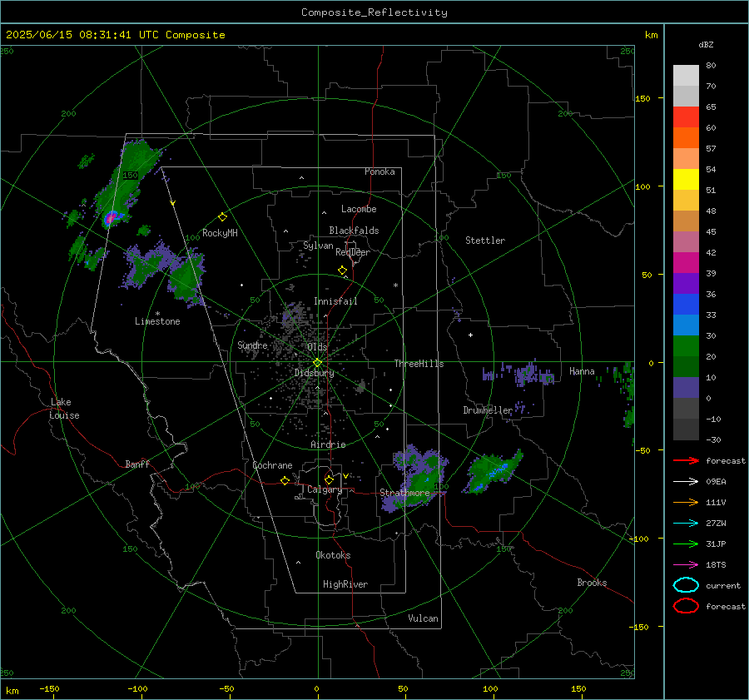Click the Olds label
The height and width of the screenshot is (700, 749).
(x=317, y=347)
